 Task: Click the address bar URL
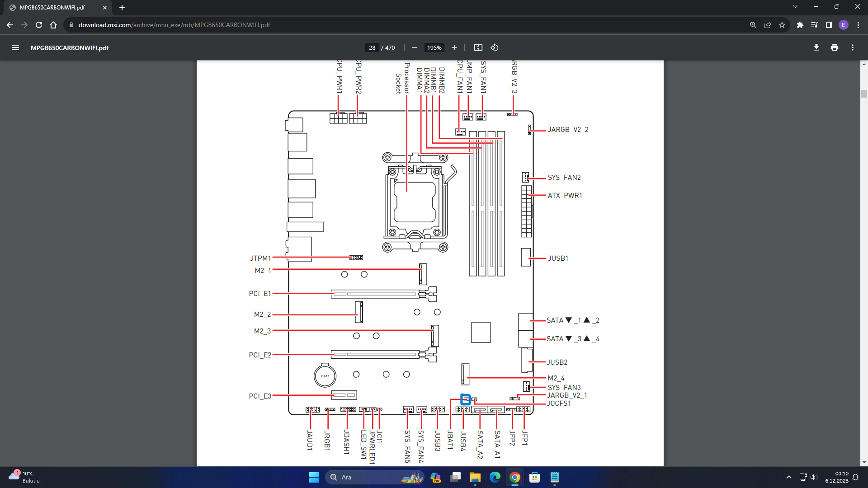point(174,25)
